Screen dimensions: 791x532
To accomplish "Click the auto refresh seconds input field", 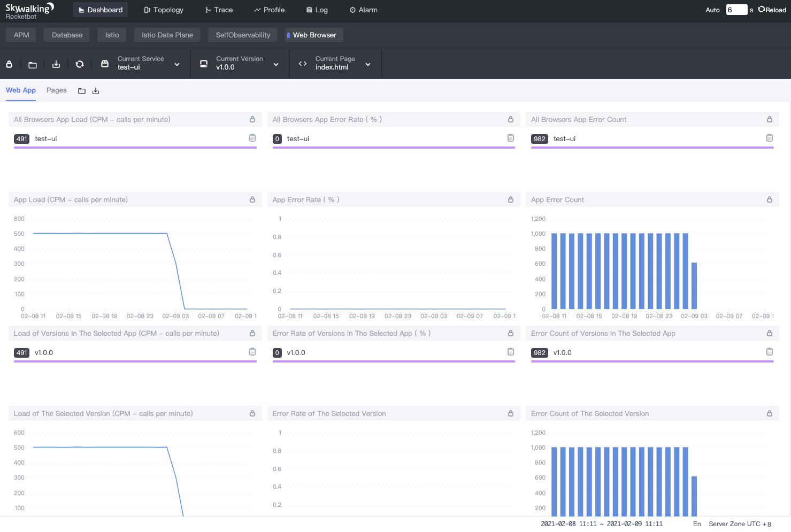I will (x=736, y=10).
